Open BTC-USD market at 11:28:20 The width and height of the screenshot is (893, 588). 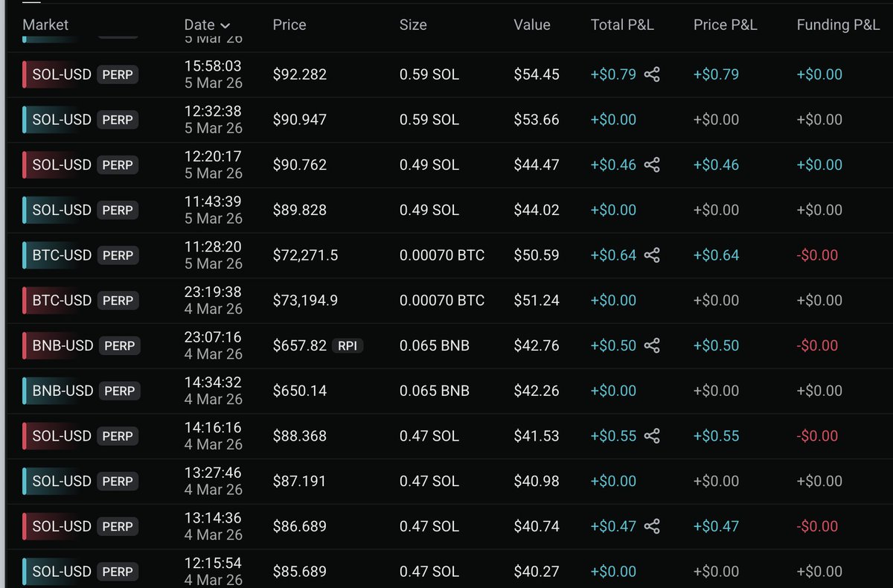(x=62, y=255)
